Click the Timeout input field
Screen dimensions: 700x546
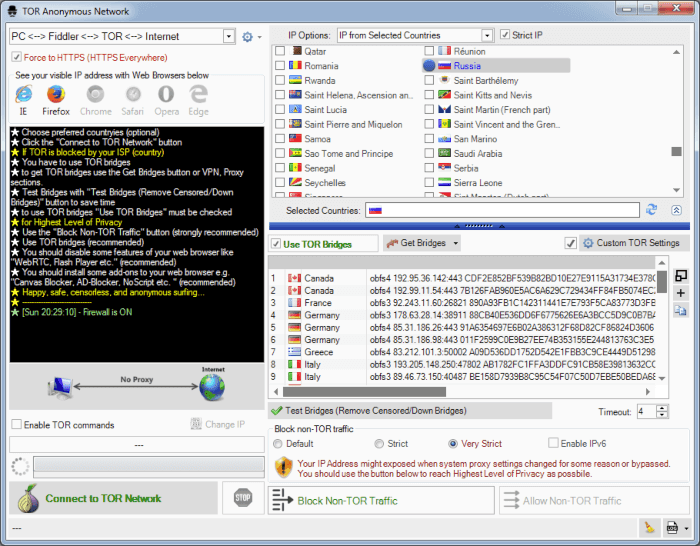(646, 411)
